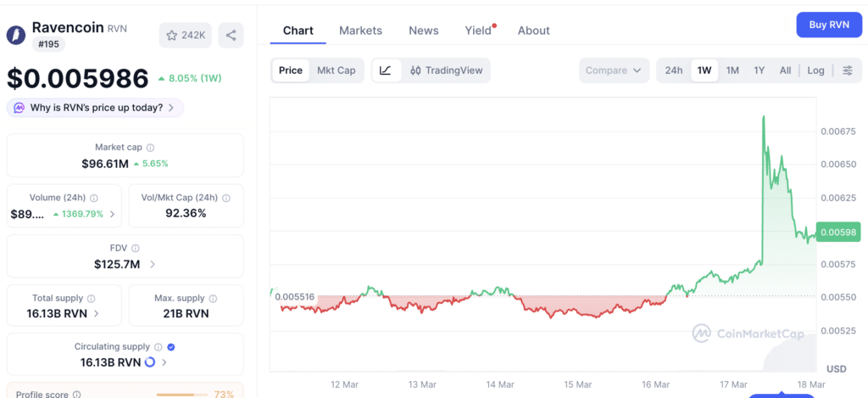The width and height of the screenshot is (868, 398).
Task: Select the Mkt Cap chart mode
Action: 336,70
